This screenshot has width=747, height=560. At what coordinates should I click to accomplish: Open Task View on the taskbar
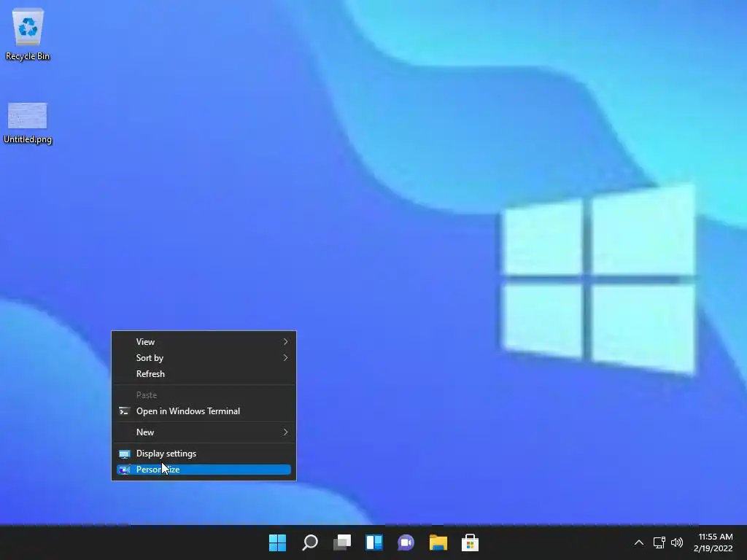pyautogui.click(x=342, y=542)
